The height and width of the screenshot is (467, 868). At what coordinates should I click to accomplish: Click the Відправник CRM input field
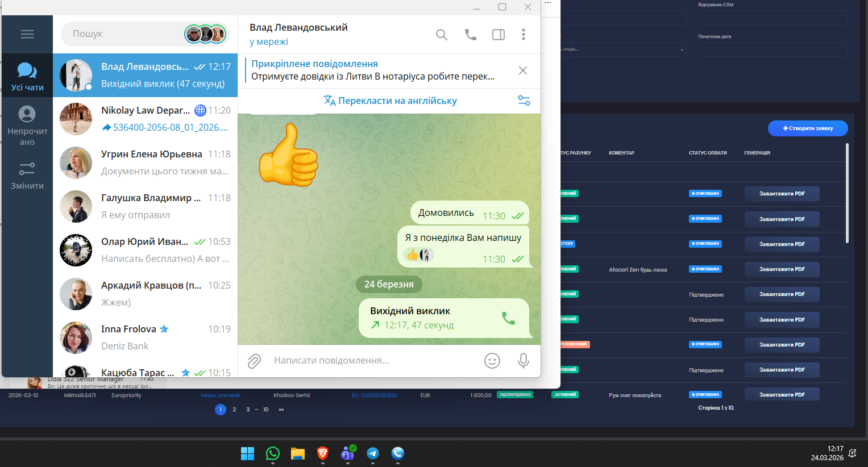773,18
